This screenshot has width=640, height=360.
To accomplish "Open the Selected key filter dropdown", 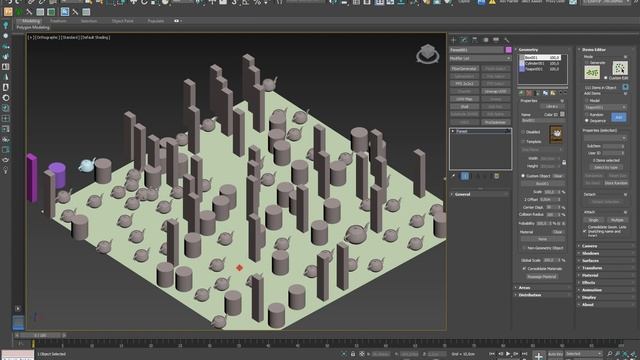I will pos(584,353).
